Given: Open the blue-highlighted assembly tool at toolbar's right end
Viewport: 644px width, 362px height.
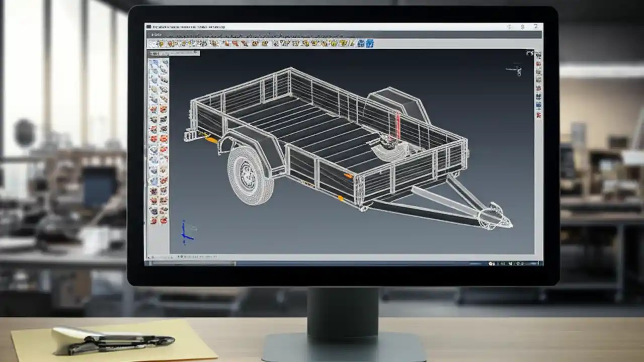Looking at the screenshot, I should (371, 43).
